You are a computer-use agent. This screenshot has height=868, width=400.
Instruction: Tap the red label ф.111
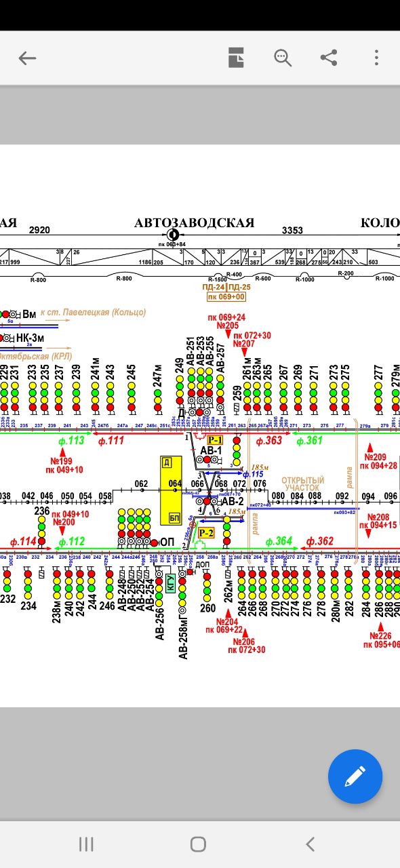[x=112, y=441]
